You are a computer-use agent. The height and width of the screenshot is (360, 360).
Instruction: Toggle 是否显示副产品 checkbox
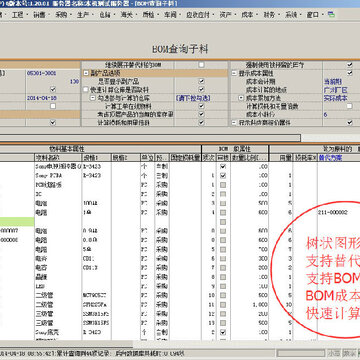click(201, 81)
